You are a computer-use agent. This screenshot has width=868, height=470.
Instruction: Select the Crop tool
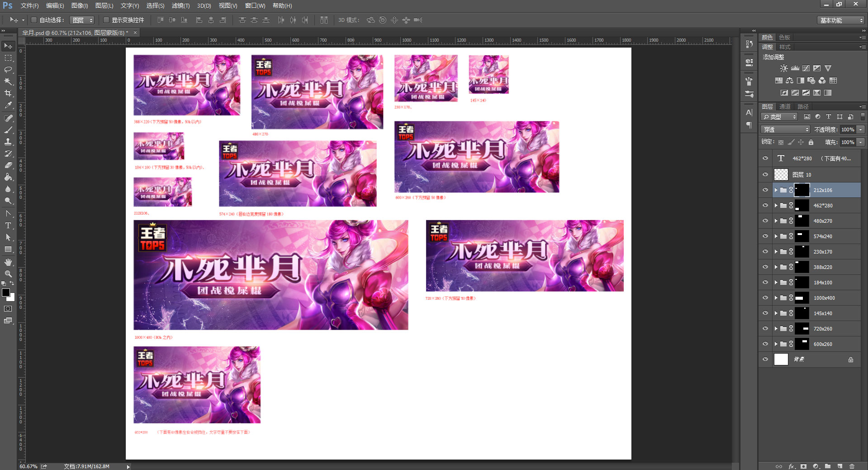tap(8, 93)
